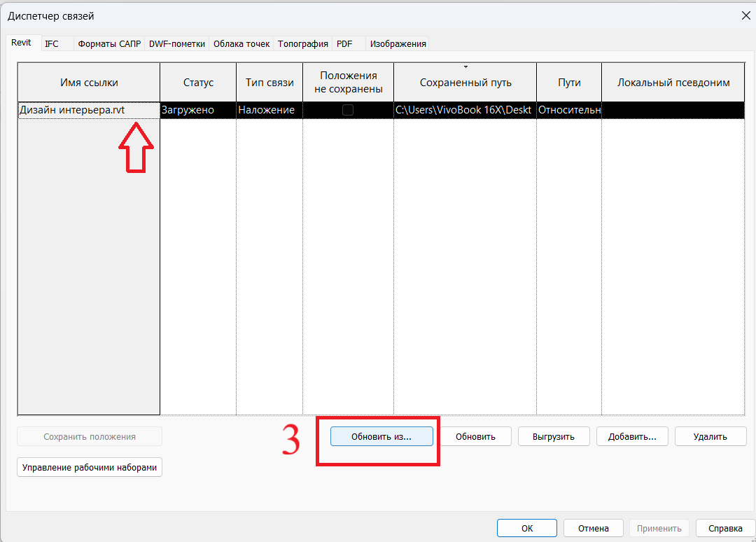This screenshot has height=542, width=756.
Task: Switch to the DWF-пометки tab
Action: click(177, 44)
